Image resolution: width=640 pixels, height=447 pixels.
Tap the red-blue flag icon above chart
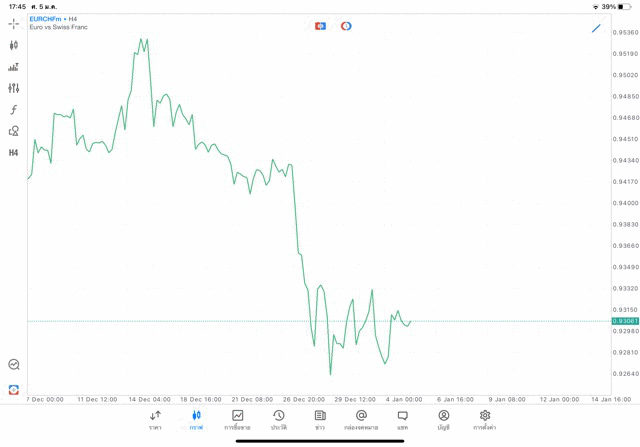pos(320,26)
